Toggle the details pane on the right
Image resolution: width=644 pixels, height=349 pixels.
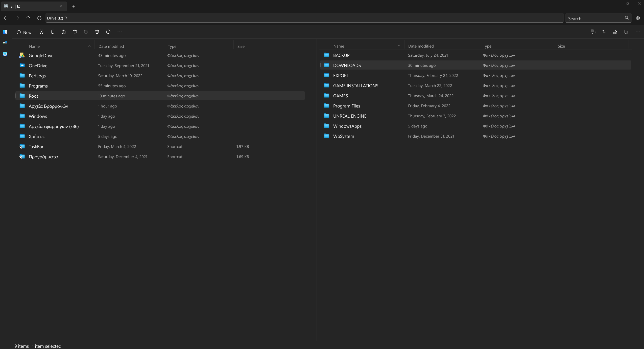click(626, 32)
